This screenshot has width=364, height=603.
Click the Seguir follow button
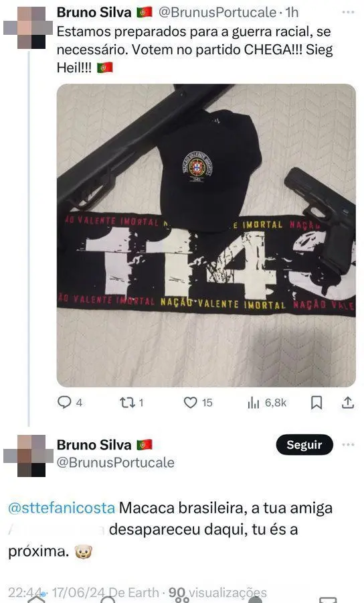(304, 445)
